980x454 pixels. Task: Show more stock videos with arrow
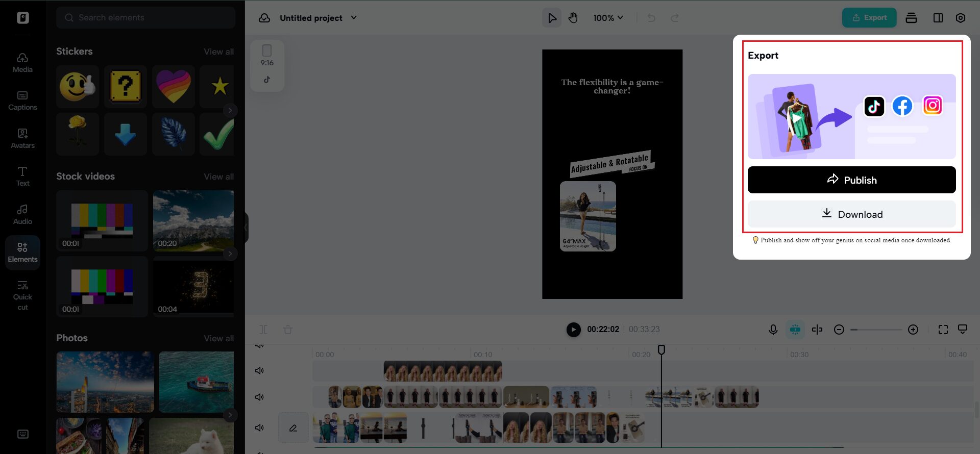(230, 254)
